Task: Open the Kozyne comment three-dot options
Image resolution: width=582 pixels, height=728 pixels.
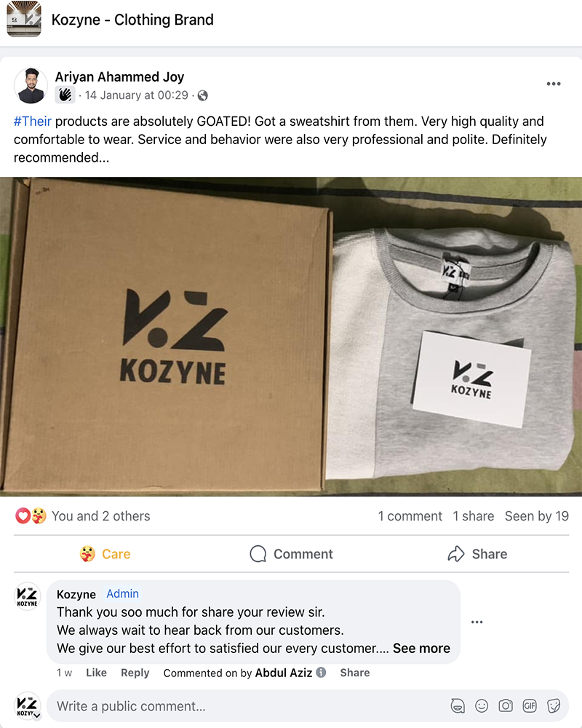Action: point(477,622)
